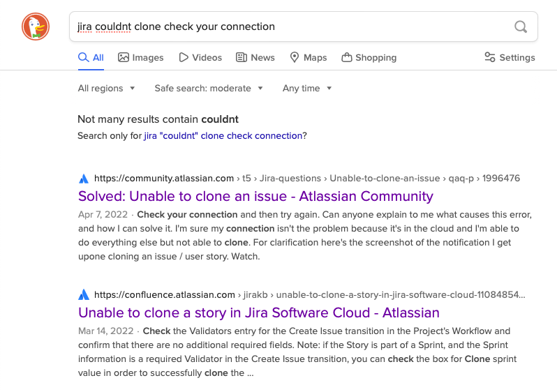Expand the Any time filter
The width and height of the screenshot is (557, 392).
point(307,89)
